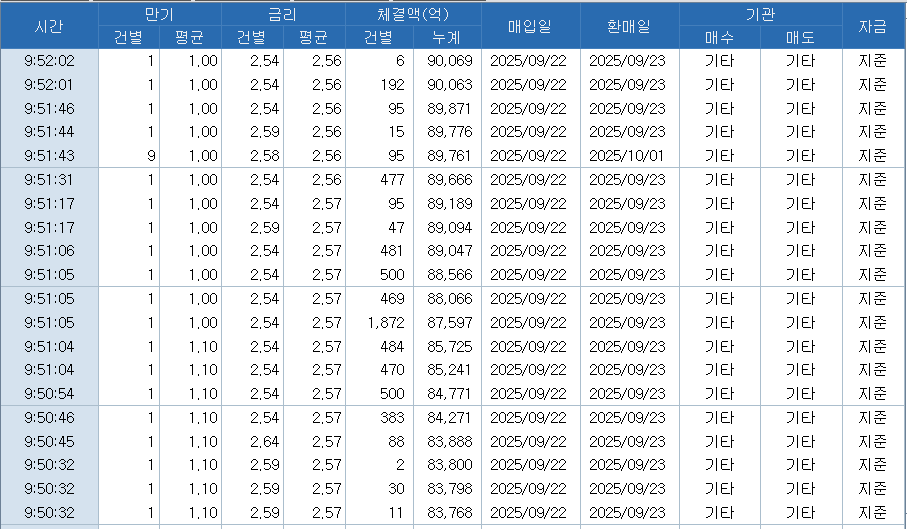Click the 시간 column header
The height and width of the screenshot is (529, 907).
48,26
